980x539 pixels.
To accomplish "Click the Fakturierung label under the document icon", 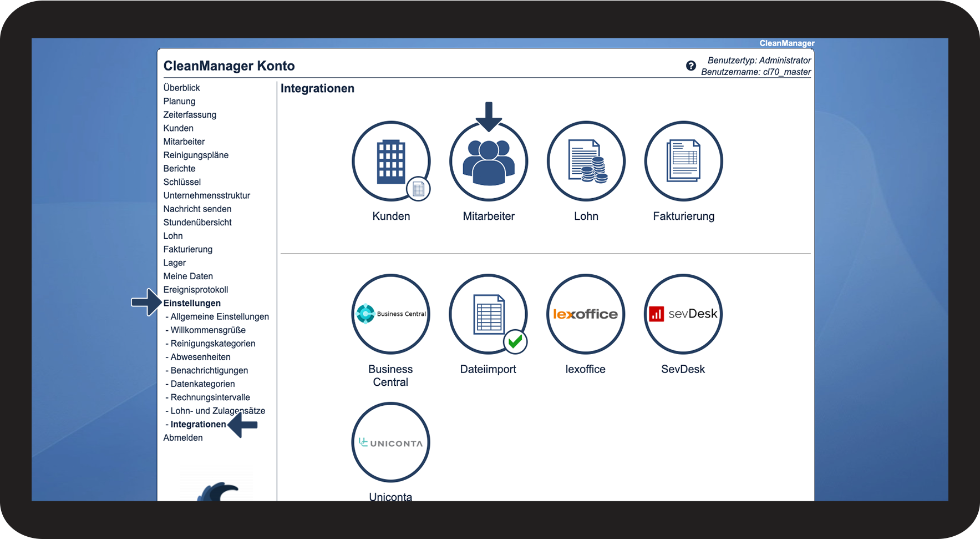I will coord(684,216).
